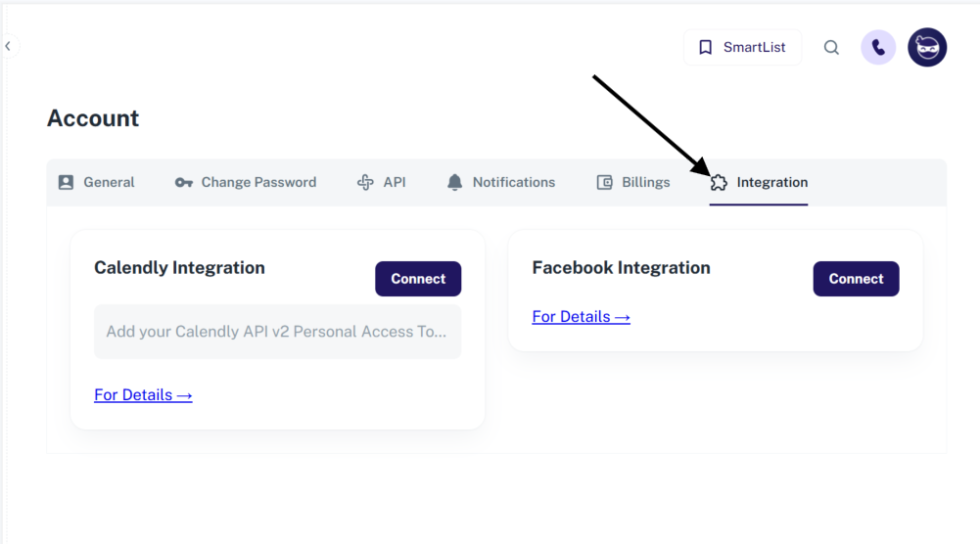The width and height of the screenshot is (980, 544).
Task: Click the API tab's icon
Action: [x=365, y=182]
